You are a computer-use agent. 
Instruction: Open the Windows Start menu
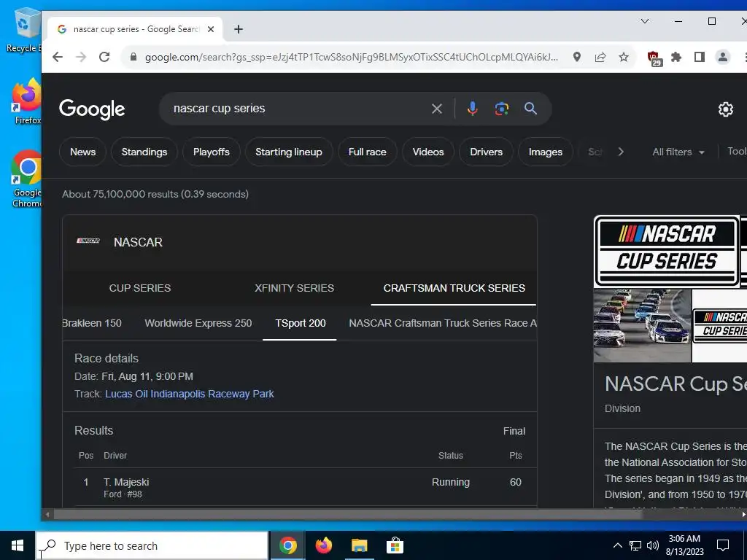tap(18, 545)
